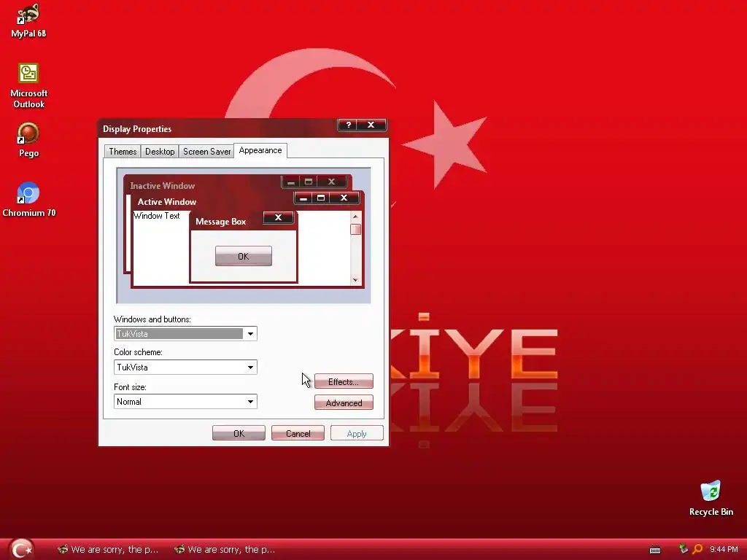
Task: Click the keyboard icon in the taskbar
Action: tap(655, 550)
